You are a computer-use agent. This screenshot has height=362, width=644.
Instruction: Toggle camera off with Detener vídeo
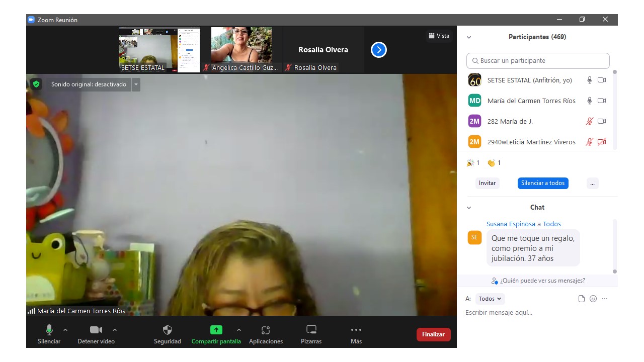point(96,330)
